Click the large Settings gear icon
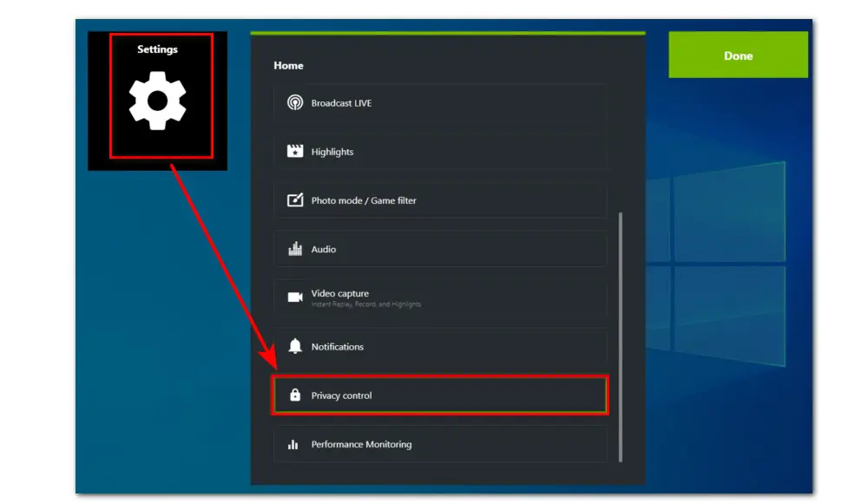The width and height of the screenshot is (868, 503). point(157,101)
